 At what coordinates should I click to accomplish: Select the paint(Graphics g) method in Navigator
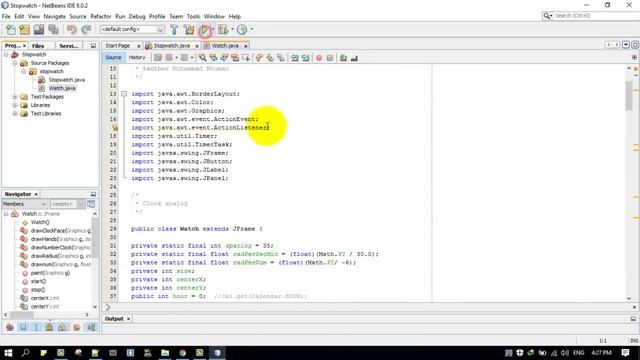click(x=50, y=273)
